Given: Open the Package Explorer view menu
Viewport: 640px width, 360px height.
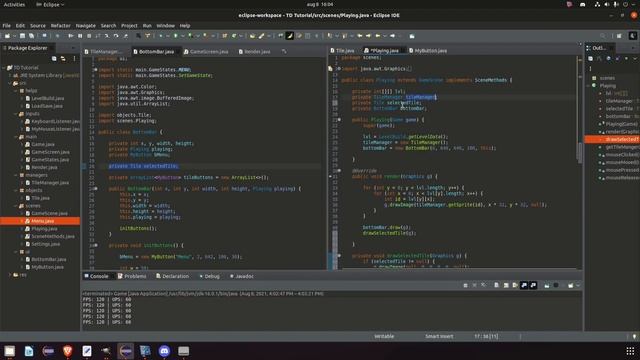Looking at the screenshot, I should 74,59.
